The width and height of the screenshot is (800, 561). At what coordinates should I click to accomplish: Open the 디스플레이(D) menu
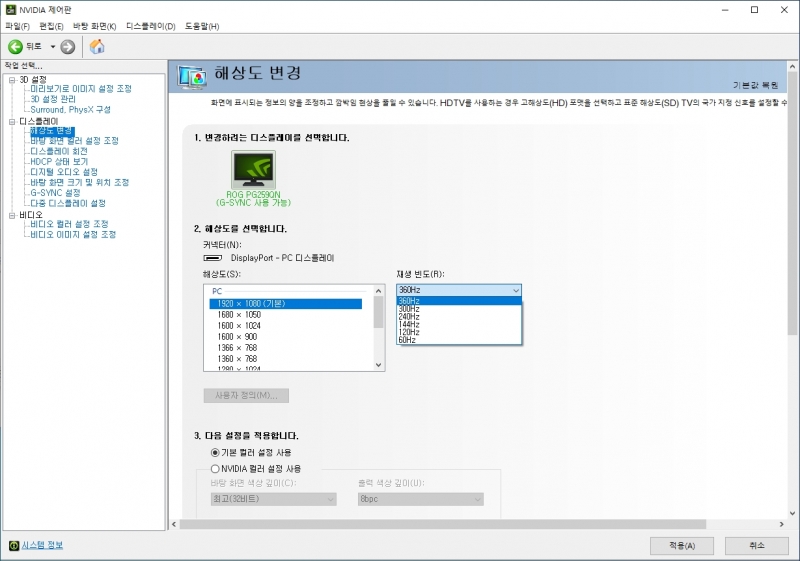point(151,26)
